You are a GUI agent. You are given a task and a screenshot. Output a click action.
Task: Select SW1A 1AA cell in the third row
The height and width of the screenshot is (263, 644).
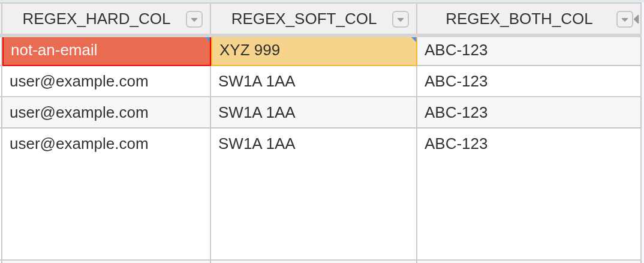click(314, 113)
